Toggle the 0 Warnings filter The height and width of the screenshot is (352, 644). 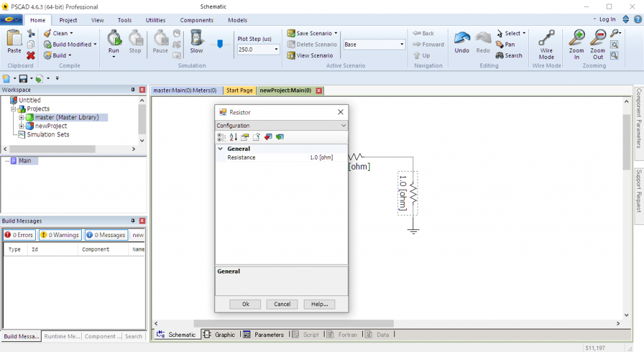pyautogui.click(x=60, y=235)
